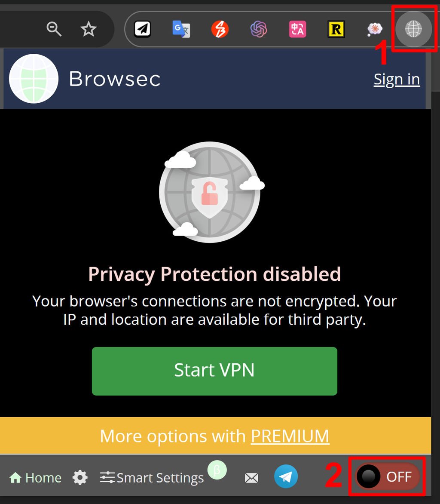The height and width of the screenshot is (504, 440).
Task: Follow the Sign in link
Action: (397, 79)
